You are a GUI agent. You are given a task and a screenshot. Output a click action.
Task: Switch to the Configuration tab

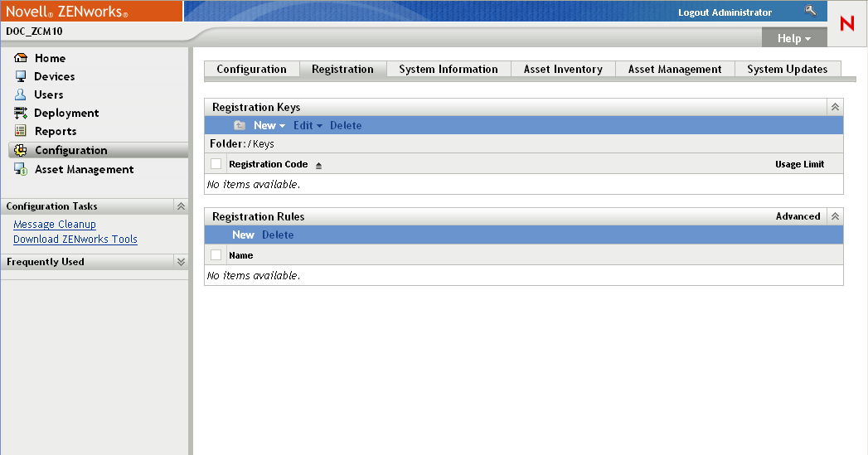[252, 69]
